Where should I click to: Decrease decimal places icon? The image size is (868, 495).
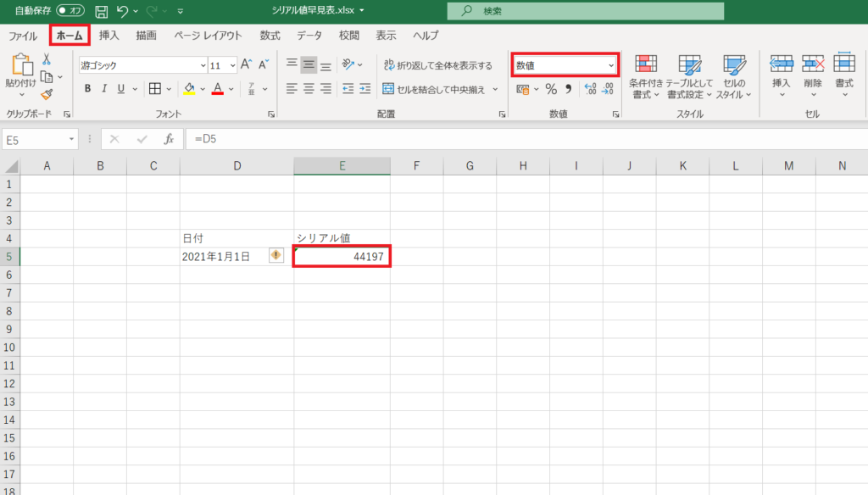tap(608, 89)
